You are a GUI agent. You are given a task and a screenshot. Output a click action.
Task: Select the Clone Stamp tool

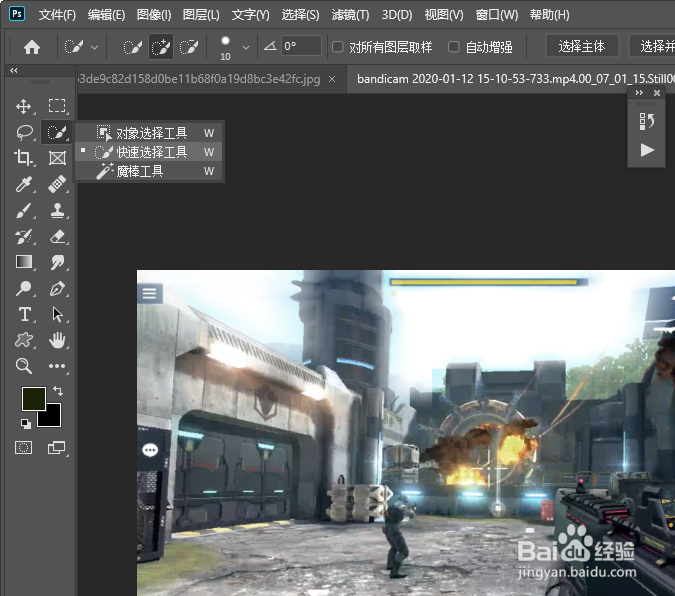pyautogui.click(x=57, y=211)
